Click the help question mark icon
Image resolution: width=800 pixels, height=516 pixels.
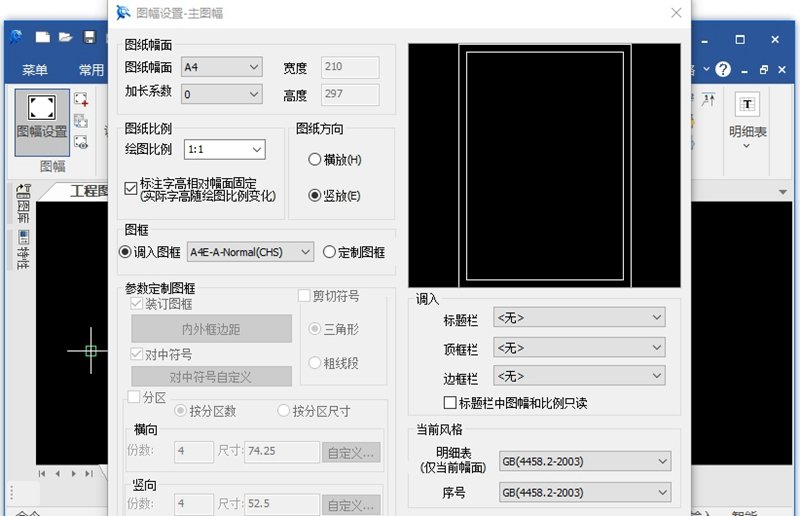[723, 69]
